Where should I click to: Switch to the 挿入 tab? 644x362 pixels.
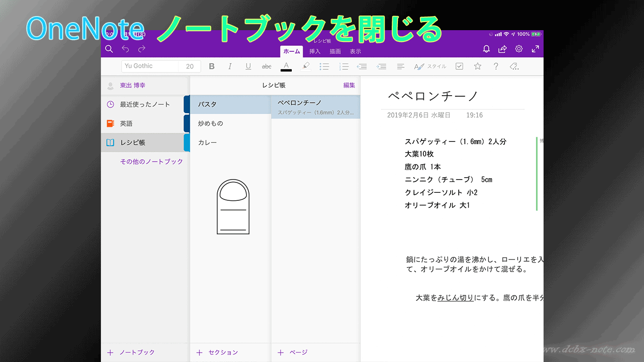click(315, 51)
